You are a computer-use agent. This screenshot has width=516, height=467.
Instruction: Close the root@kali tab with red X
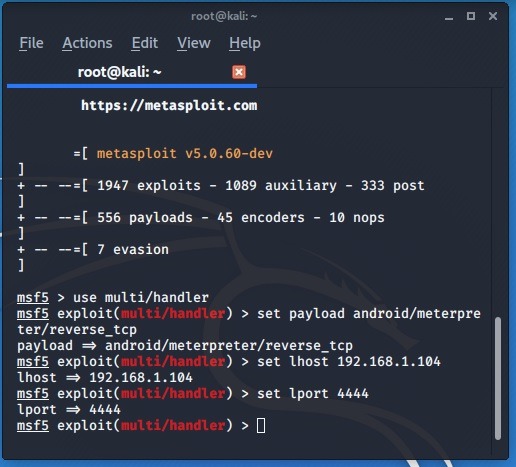[239, 72]
